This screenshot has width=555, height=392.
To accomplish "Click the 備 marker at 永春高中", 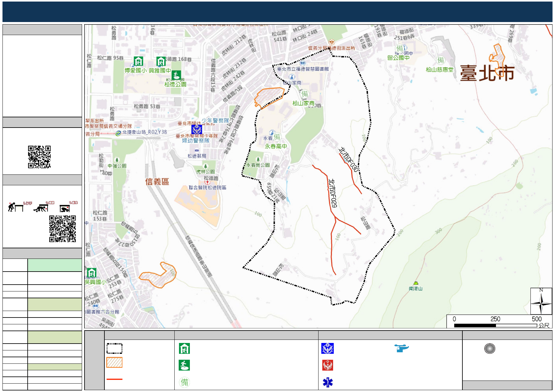I will (277, 137).
